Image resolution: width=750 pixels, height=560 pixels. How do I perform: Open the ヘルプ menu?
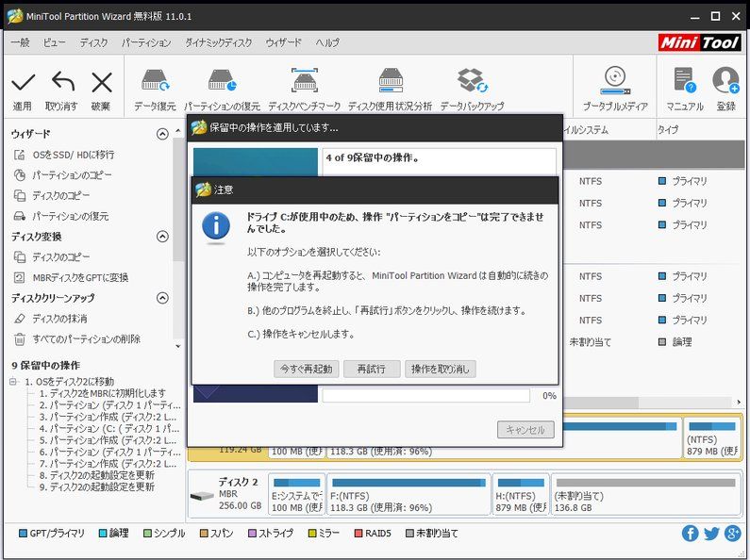[x=327, y=42]
